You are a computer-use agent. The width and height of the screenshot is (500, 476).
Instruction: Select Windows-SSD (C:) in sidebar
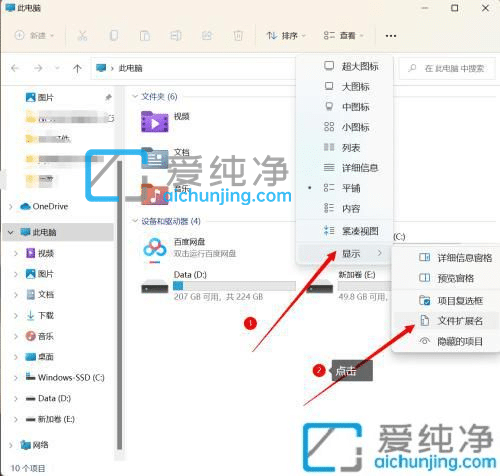pyautogui.click(x=65, y=377)
